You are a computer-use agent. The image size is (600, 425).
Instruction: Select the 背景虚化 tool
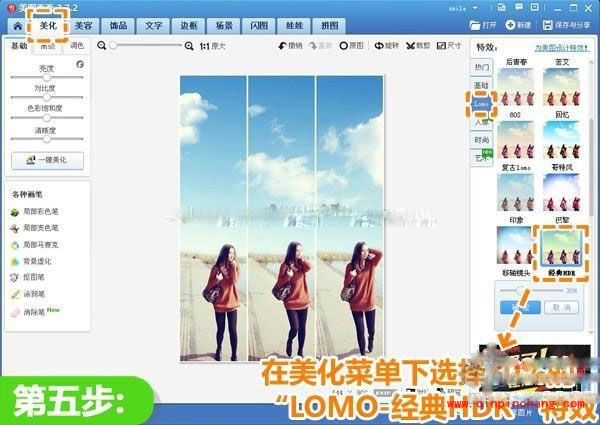31,262
